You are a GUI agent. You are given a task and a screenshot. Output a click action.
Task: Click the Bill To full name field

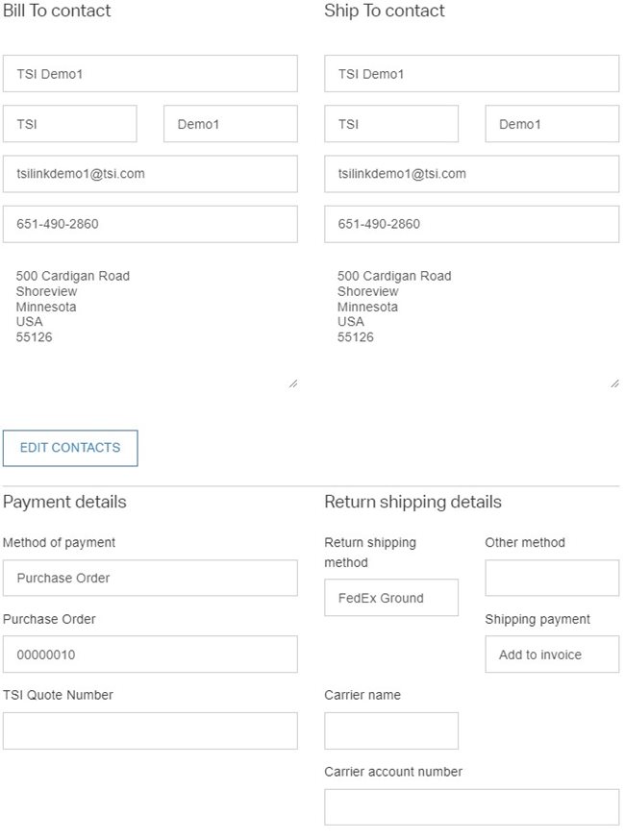click(x=150, y=74)
